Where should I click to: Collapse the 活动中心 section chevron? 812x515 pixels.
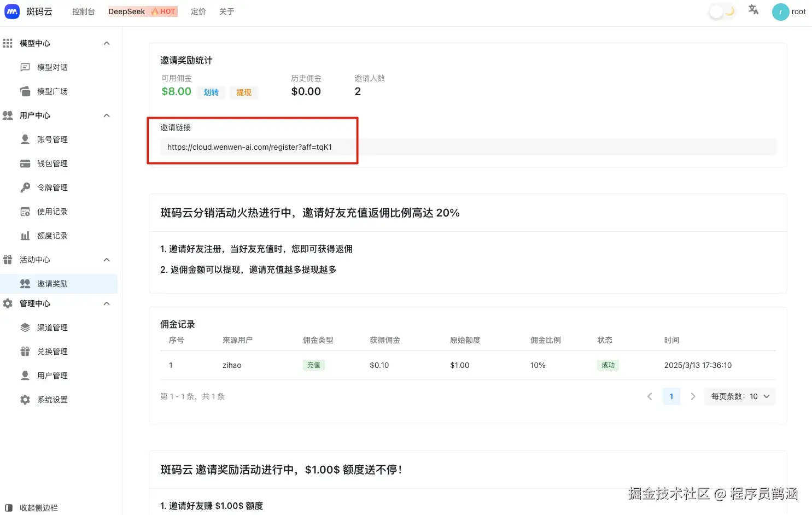107,260
